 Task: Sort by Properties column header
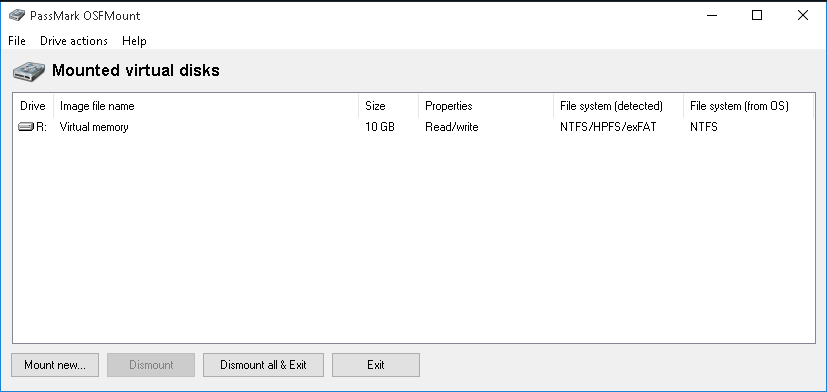(486, 106)
